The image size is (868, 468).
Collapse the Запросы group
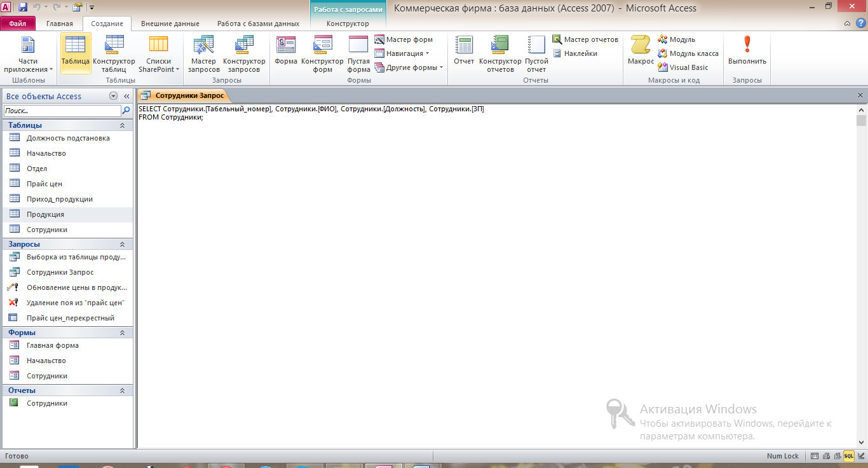pyautogui.click(x=122, y=244)
